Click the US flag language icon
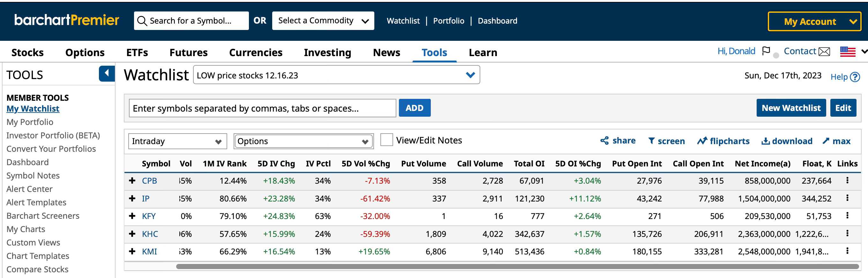868x278 pixels. point(848,52)
